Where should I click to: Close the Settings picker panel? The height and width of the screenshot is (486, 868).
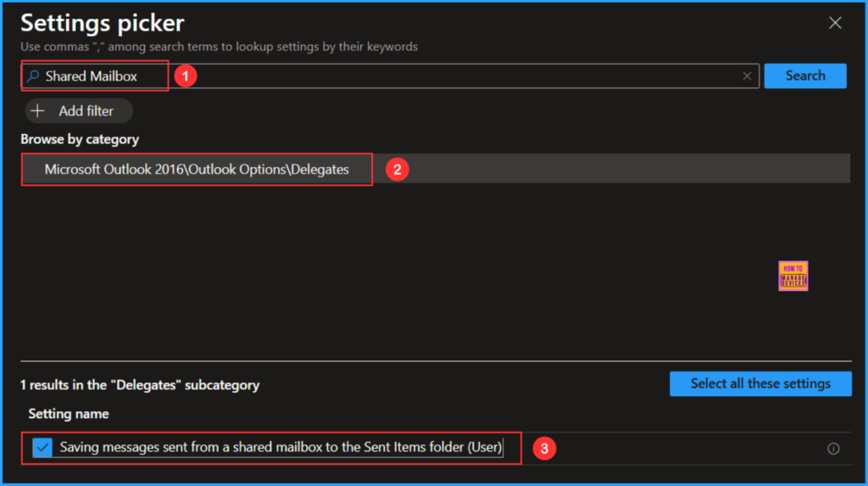coord(835,23)
